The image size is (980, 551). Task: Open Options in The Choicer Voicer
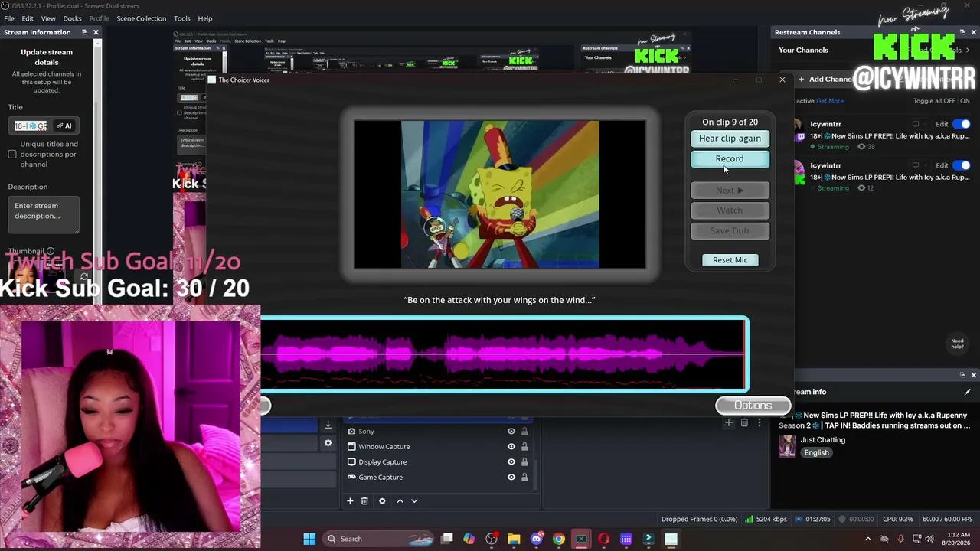[x=753, y=406]
